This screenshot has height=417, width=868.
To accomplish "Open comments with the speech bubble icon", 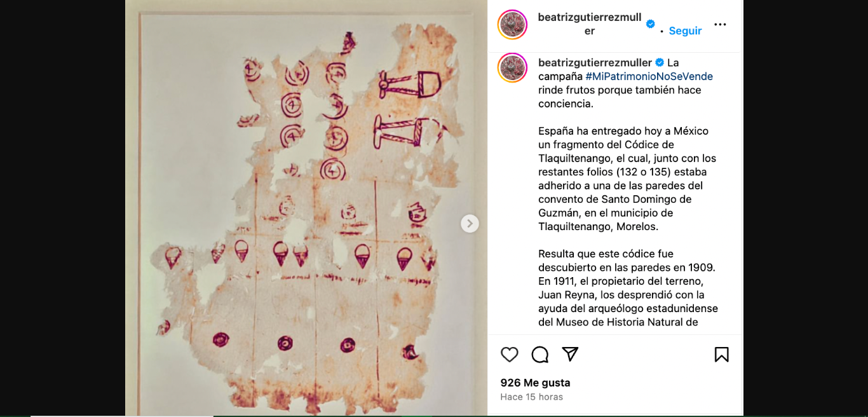I will pyautogui.click(x=540, y=355).
